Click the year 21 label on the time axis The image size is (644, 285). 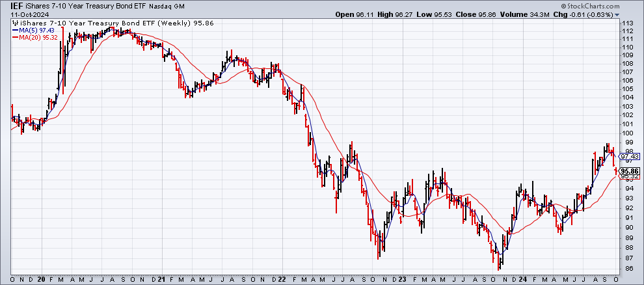point(161,278)
